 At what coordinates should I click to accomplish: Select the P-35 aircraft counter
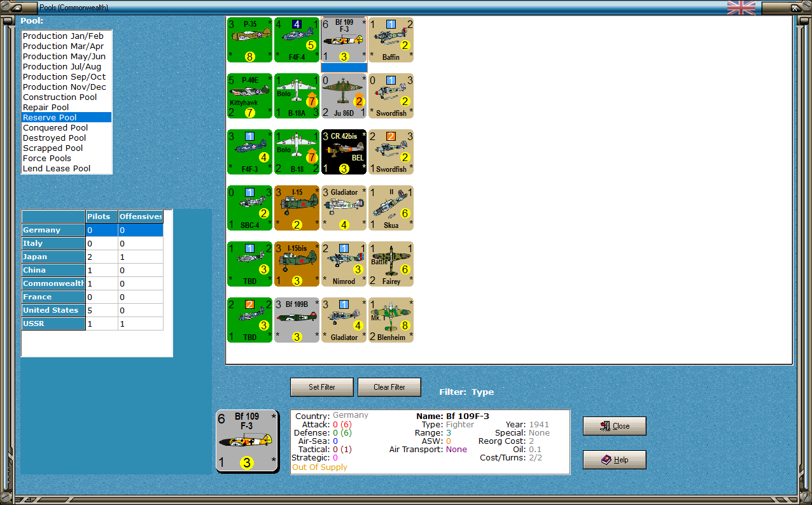[x=249, y=40]
